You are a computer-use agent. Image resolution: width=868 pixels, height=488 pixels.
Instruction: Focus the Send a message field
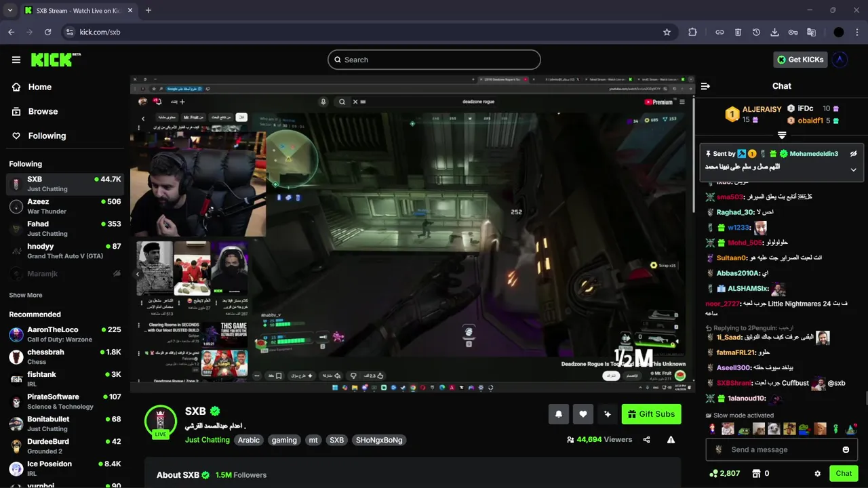tap(781, 449)
